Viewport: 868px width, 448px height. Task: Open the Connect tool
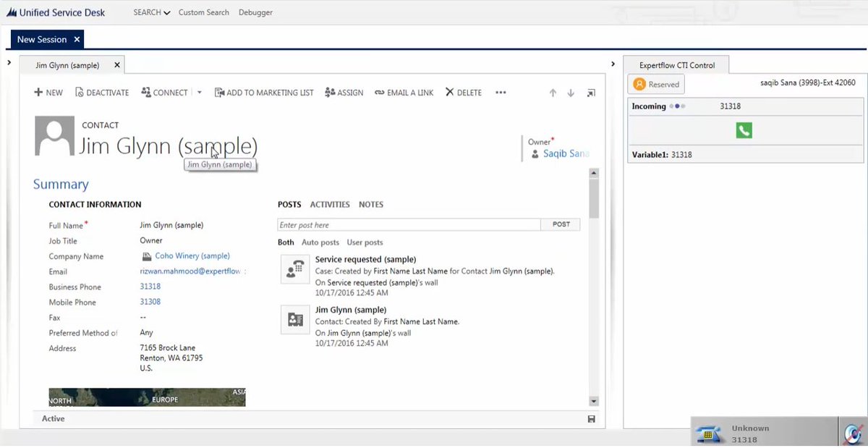[164, 92]
